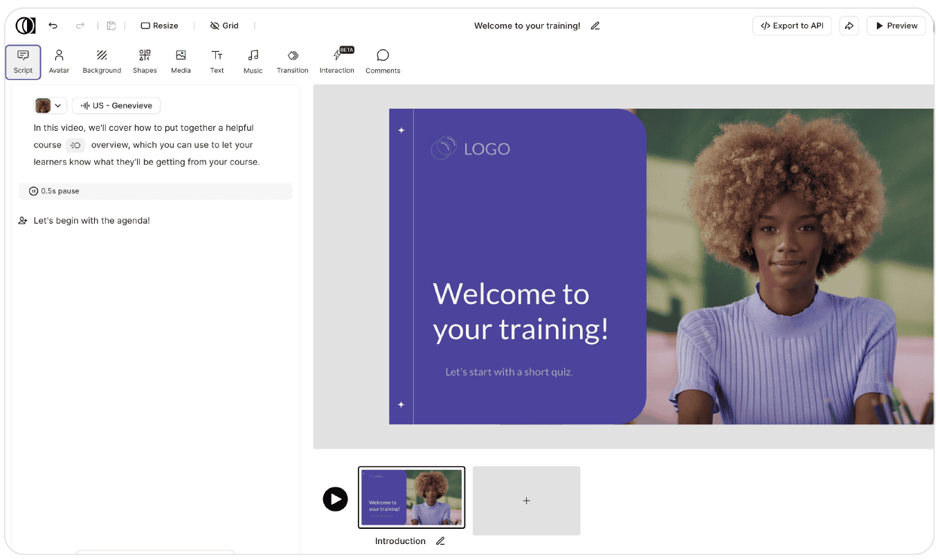Image resolution: width=940 pixels, height=560 pixels.
Task: Select the Introduction scene thumbnail
Action: (x=411, y=498)
